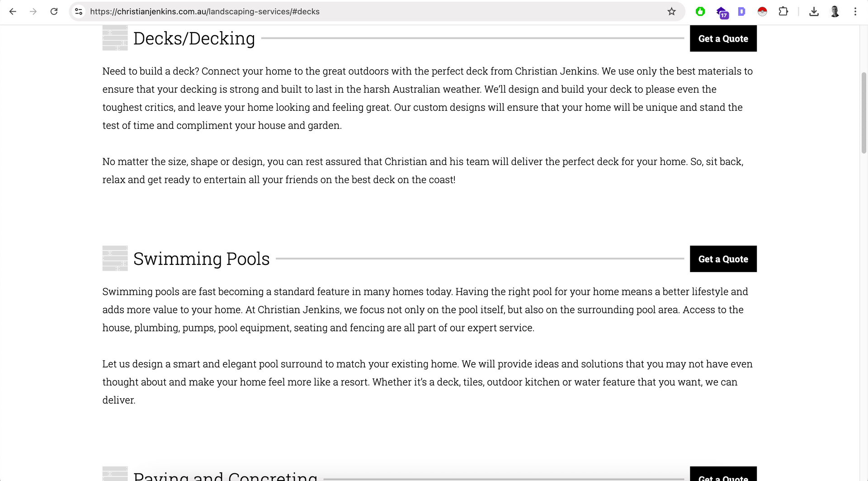Click the page's vertical scrollbar thumb
Screen dimensions: 868x481
pos(864,113)
